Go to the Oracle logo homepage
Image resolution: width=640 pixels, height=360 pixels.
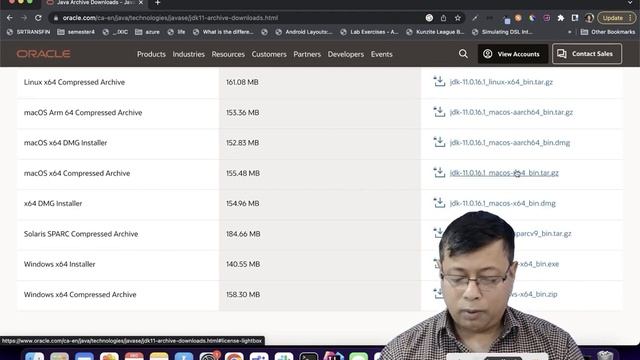43,54
